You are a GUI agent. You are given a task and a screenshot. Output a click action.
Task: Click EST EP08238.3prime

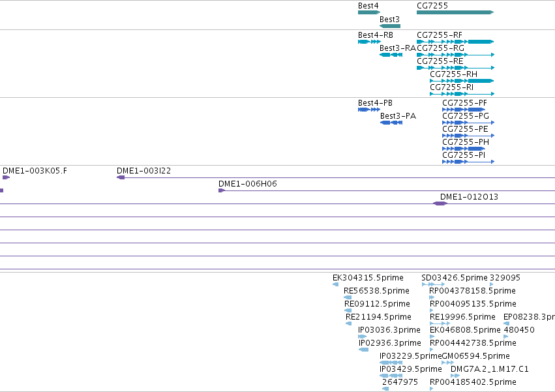(507, 324)
